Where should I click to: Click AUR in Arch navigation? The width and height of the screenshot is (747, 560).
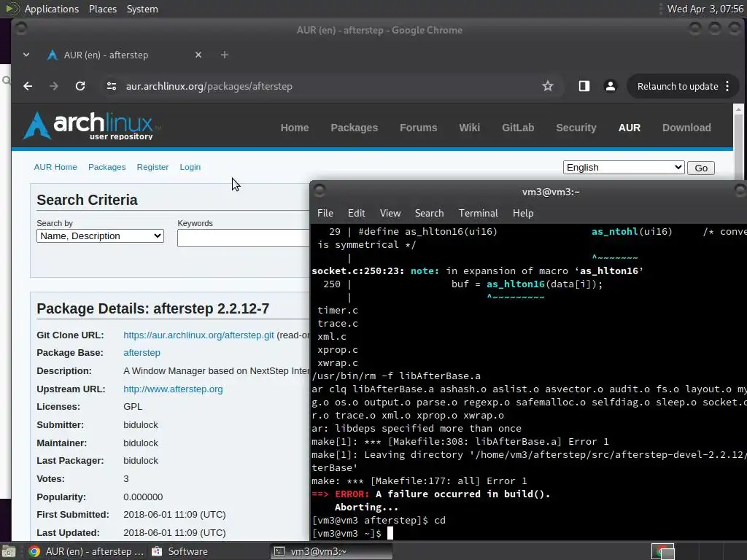(x=630, y=128)
